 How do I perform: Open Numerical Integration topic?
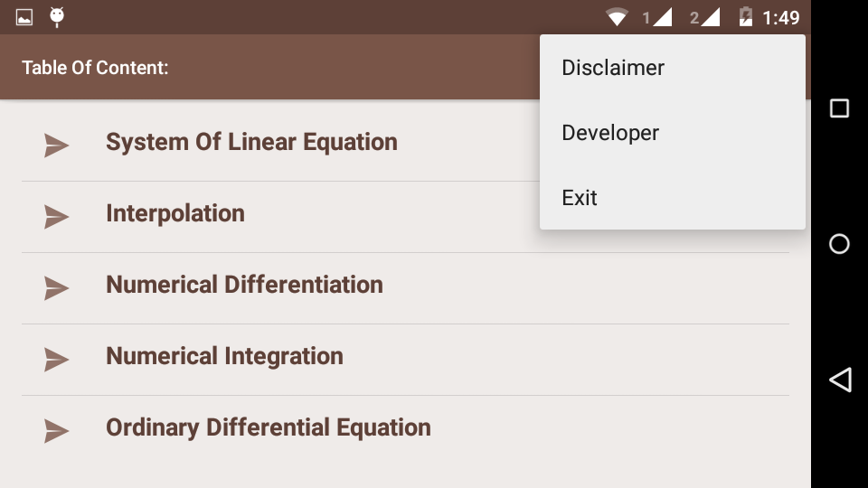click(x=224, y=356)
